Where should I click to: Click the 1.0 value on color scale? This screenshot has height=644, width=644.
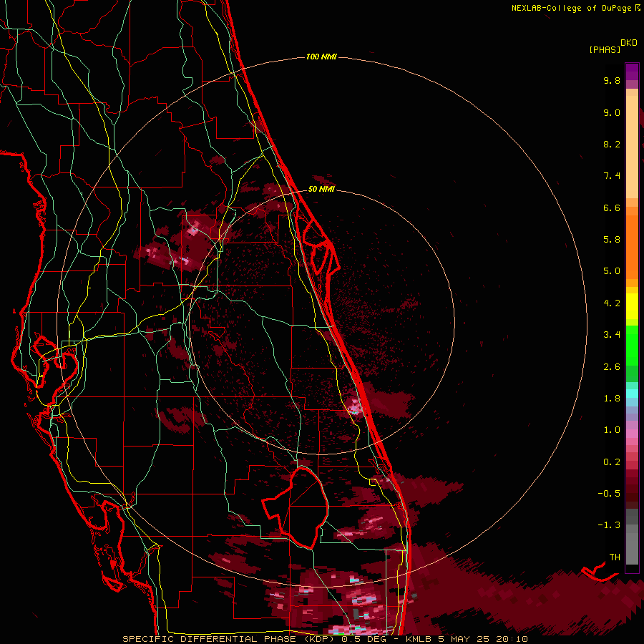612,430
